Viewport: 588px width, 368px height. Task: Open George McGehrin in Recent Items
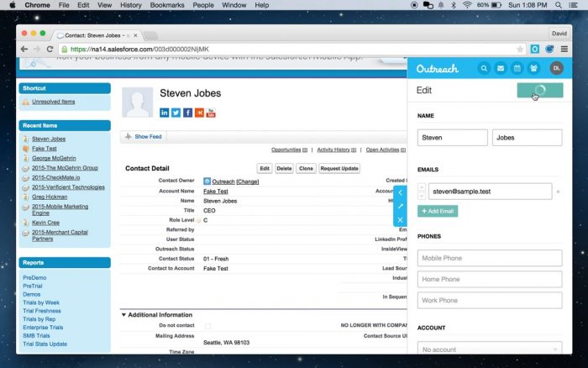54,158
